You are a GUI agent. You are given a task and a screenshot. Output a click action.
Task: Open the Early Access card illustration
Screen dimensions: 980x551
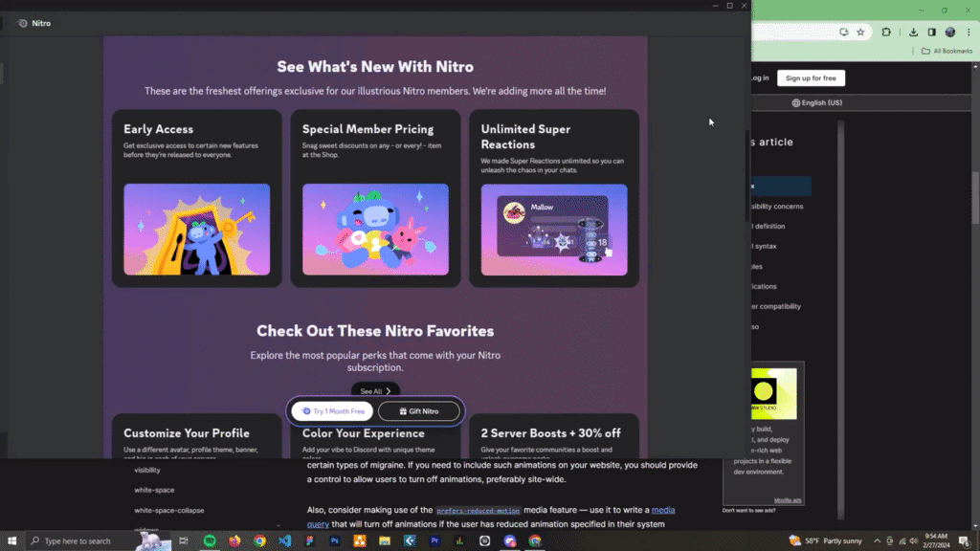pyautogui.click(x=196, y=230)
